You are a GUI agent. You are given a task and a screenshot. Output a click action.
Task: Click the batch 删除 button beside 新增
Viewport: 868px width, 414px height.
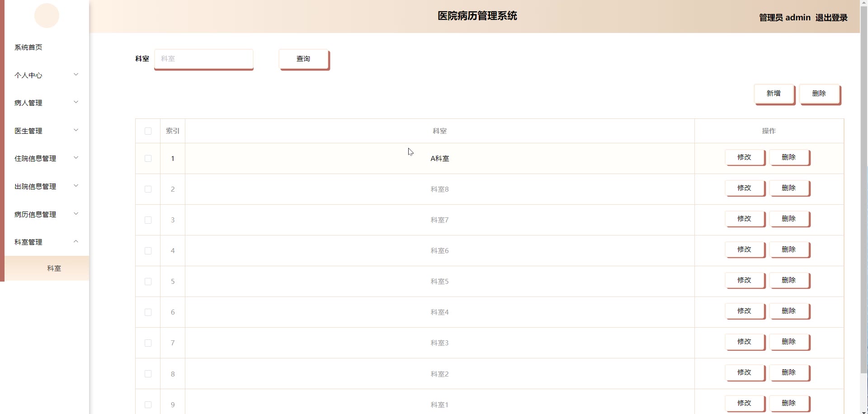pyautogui.click(x=820, y=94)
